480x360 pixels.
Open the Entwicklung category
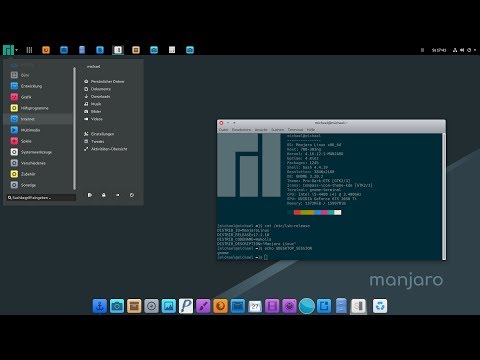(x=38, y=86)
